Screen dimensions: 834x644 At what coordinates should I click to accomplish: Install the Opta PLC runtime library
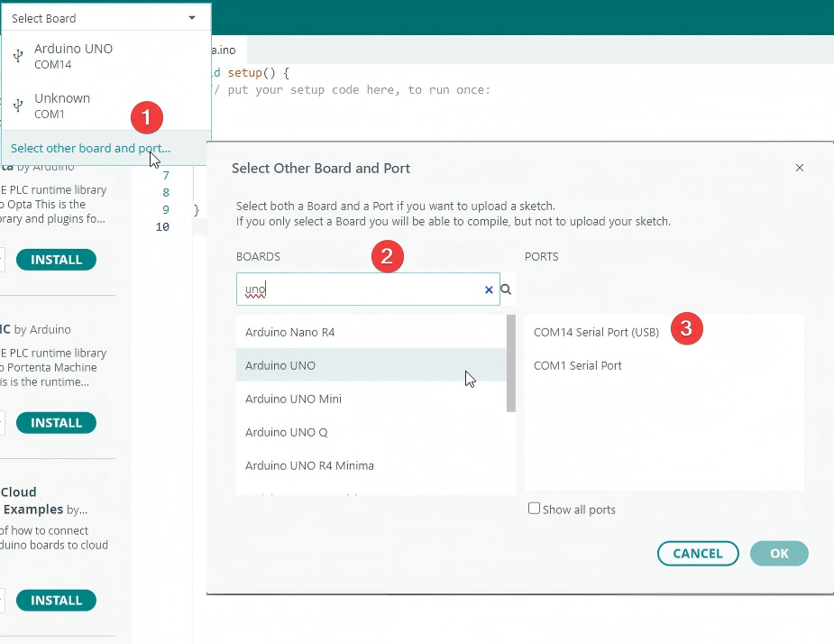[57, 260]
